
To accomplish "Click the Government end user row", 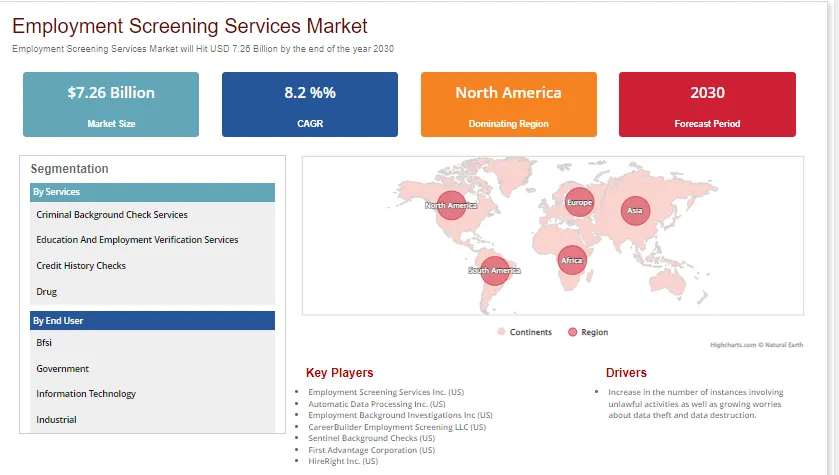I will click(x=152, y=369).
